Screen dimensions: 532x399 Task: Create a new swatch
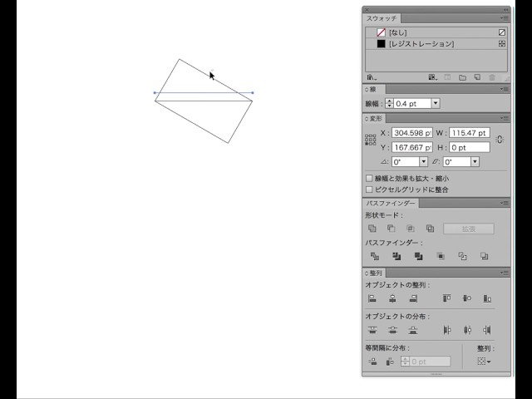point(477,77)
